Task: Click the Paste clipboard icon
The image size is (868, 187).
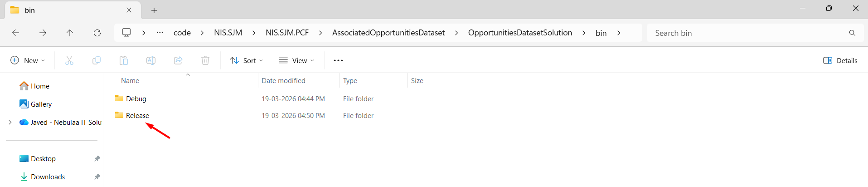Action: click(124, 60)
